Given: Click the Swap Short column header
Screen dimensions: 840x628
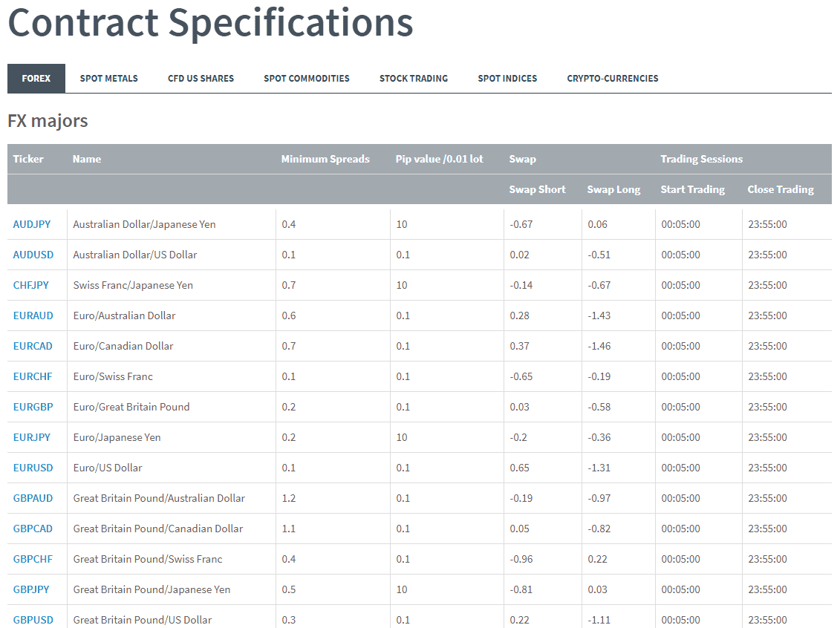Looking at the screenshot, I should (537, 189).
